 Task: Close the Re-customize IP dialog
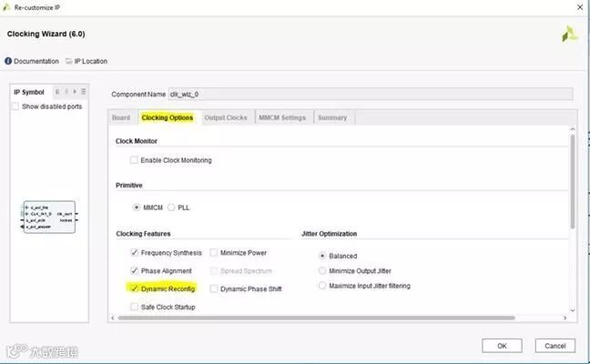point(580,7)
